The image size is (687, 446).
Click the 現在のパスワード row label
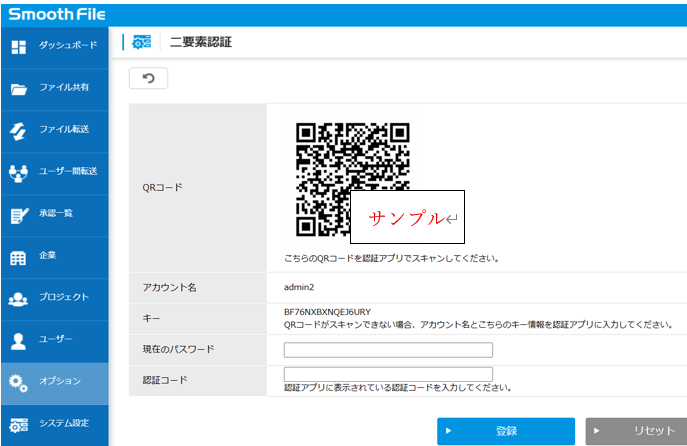(178, 350)
